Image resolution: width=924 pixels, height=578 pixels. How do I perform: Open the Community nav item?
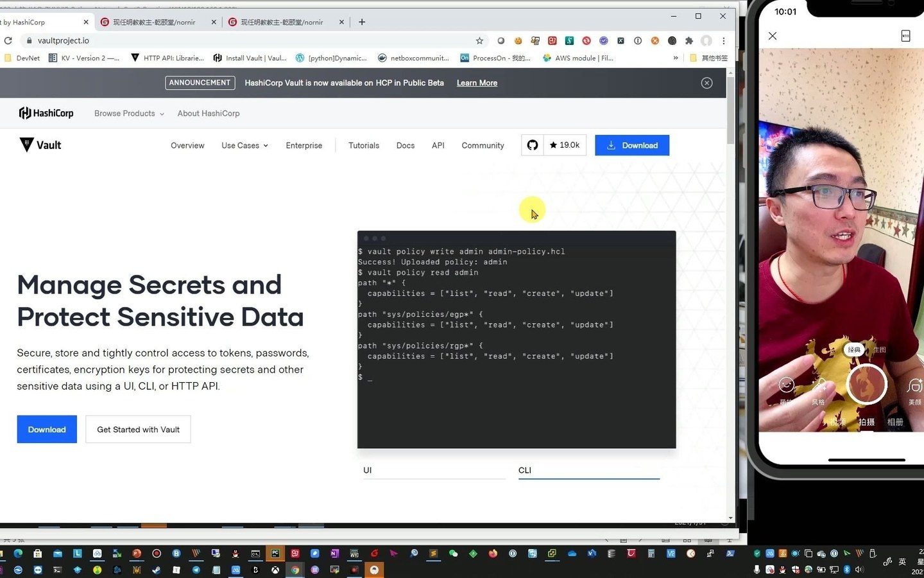click(483, 146)
